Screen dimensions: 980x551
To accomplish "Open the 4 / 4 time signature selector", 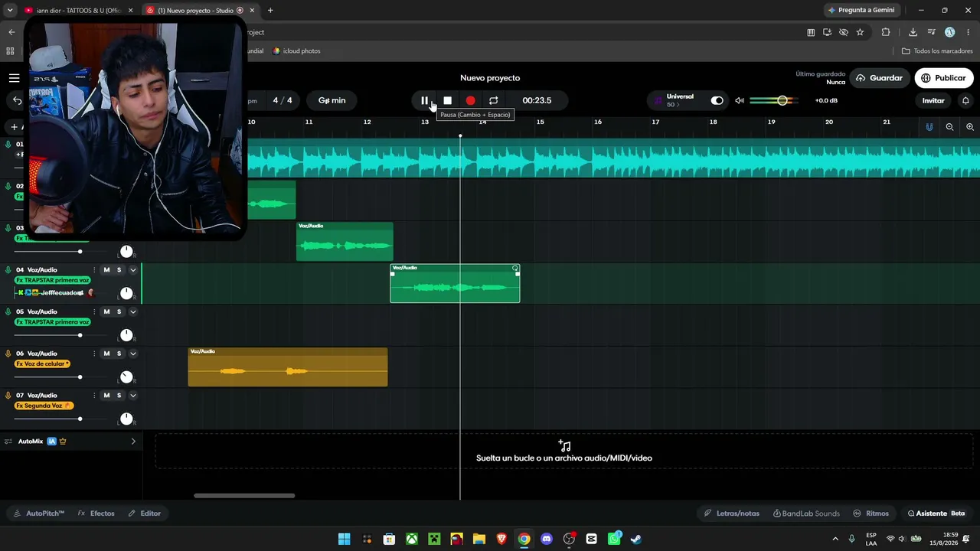I will [283, 100].
